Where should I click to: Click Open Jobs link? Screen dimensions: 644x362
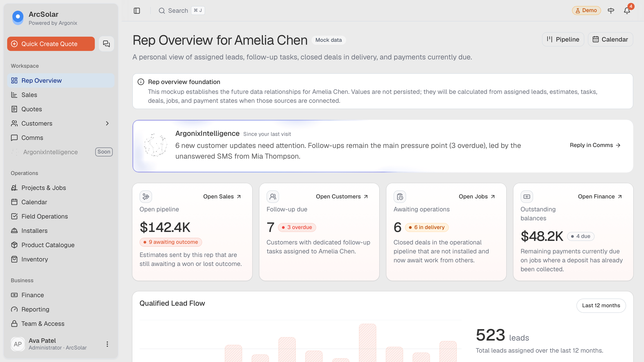[x=477, y=197]
